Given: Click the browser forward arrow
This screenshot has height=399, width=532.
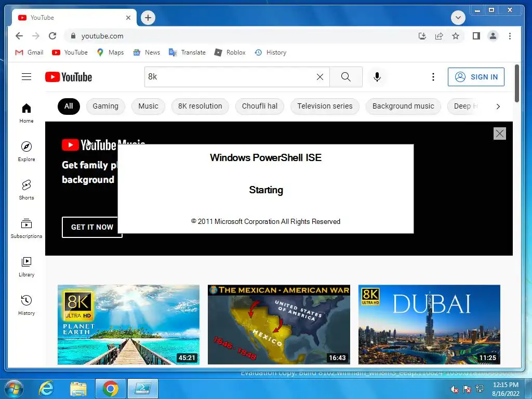Looking at the screenshot, I should point(36,36).
